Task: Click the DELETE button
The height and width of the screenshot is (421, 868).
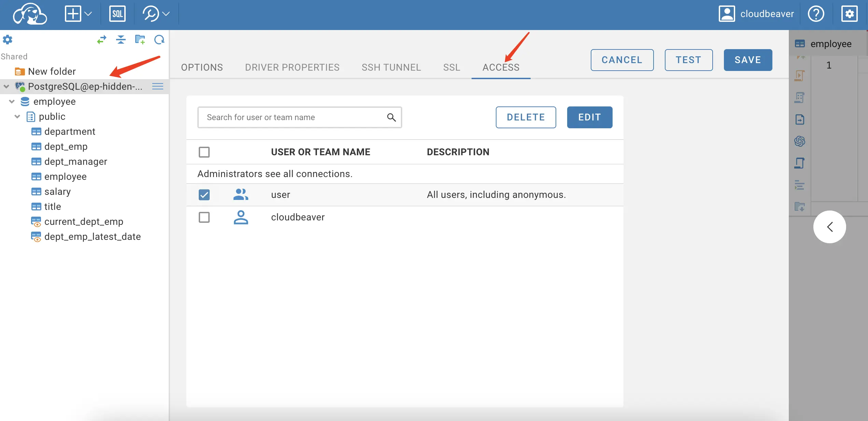Action: (x=526, y=117)
